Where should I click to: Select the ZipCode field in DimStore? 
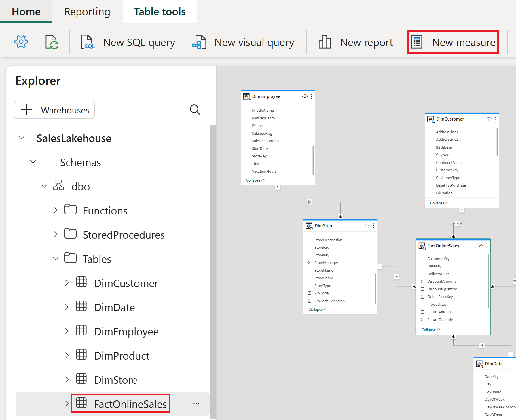[x=321, y=293]
